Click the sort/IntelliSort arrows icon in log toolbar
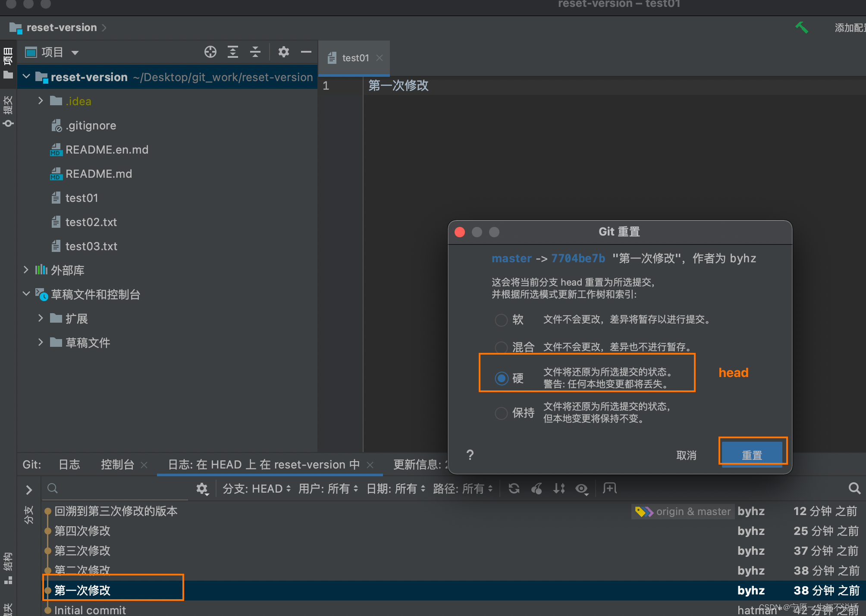 tap(559, 489)
